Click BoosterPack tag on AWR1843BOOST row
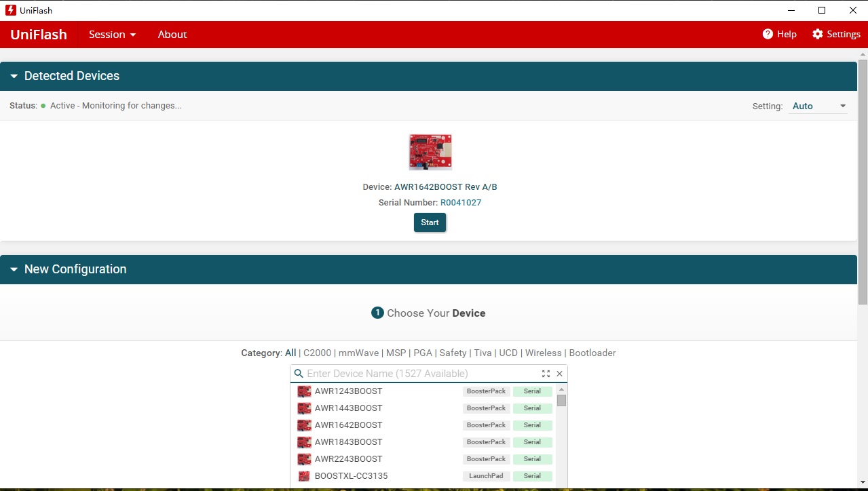This screenshot has width=868, height=491. [487, 442]
